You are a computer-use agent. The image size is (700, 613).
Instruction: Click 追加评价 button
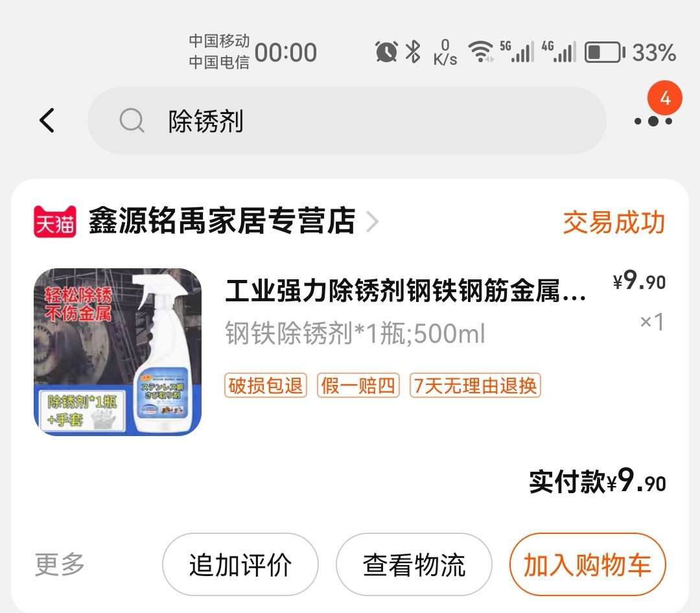pyautogui.click(x=240, y=564)
